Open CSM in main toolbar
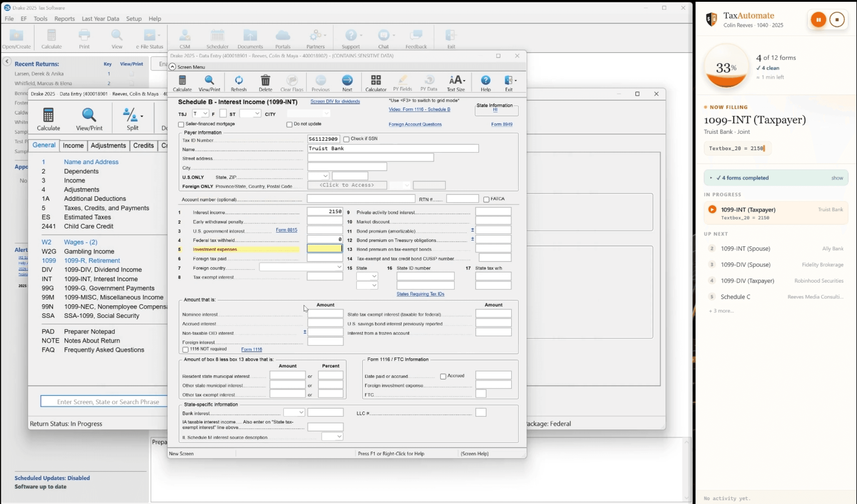The width and height of the screenshot is (857, 504). 185,39
